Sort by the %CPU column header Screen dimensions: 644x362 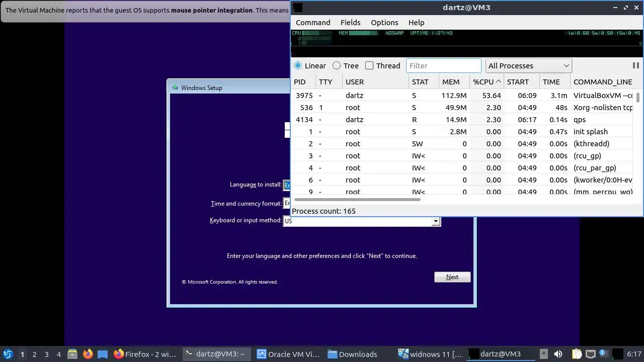pos(487,81)
